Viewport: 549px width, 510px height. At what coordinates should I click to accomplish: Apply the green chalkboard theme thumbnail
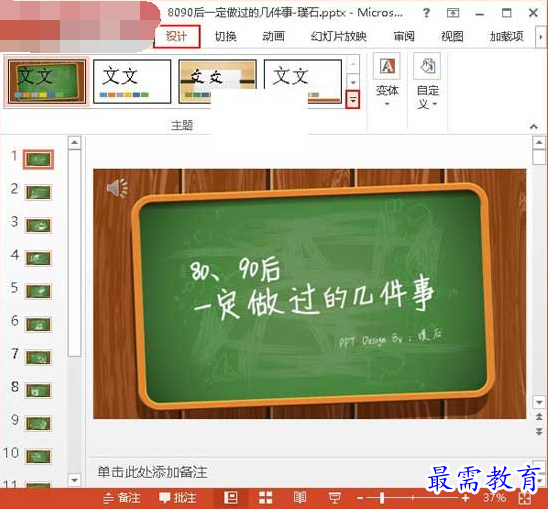tap(47, 82)
